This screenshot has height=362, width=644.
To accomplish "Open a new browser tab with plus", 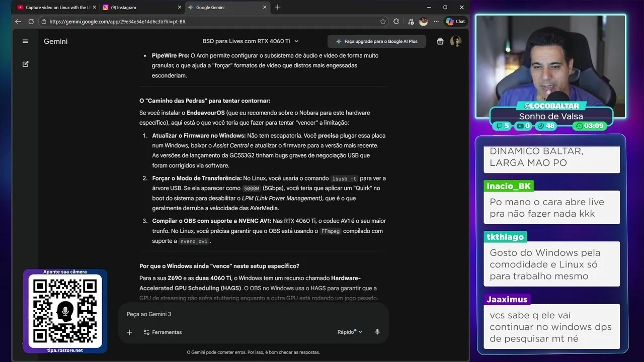I will tap(278, 8).
